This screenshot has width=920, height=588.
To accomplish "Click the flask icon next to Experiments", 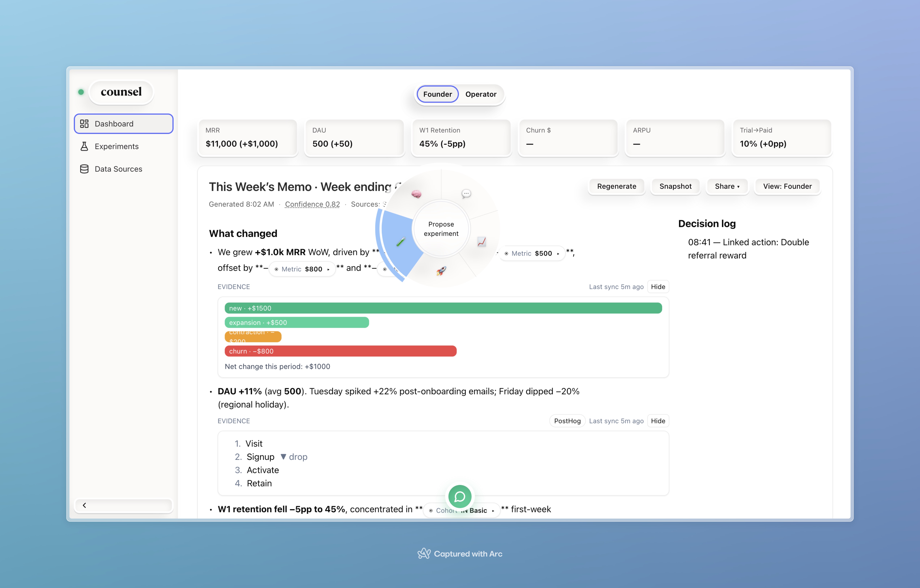I will point(84,146).
